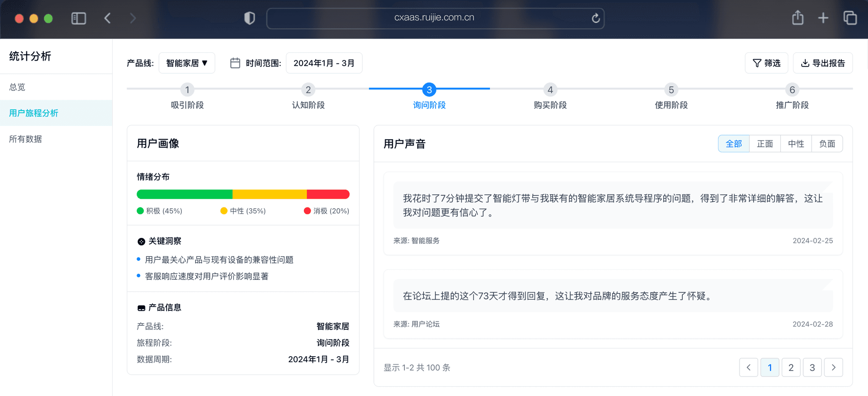Toggle the browser sidebar icon
Viewport: 868px width, 396px height.
click(78, 18)
